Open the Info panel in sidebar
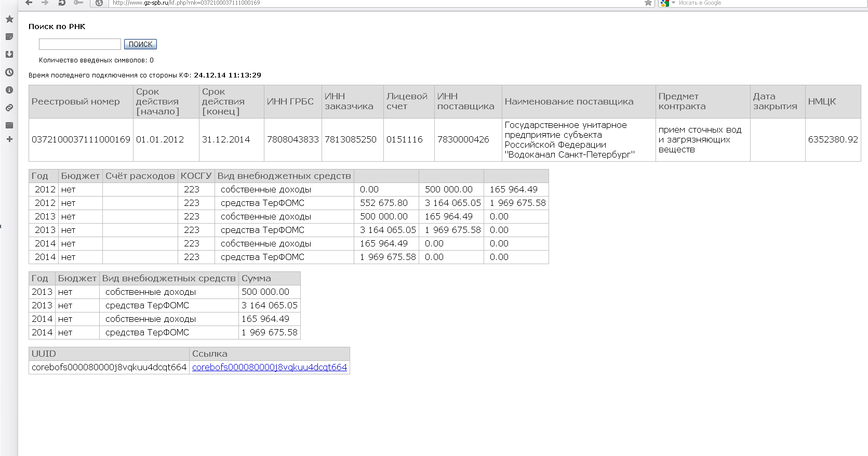This screenshot has width=868, height=456. point(9,90)
